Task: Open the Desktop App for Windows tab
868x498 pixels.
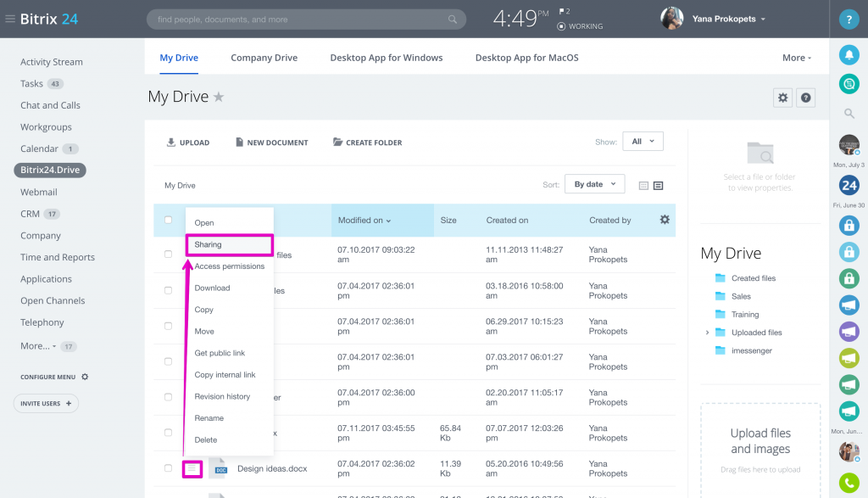Action: click(387, 58)
